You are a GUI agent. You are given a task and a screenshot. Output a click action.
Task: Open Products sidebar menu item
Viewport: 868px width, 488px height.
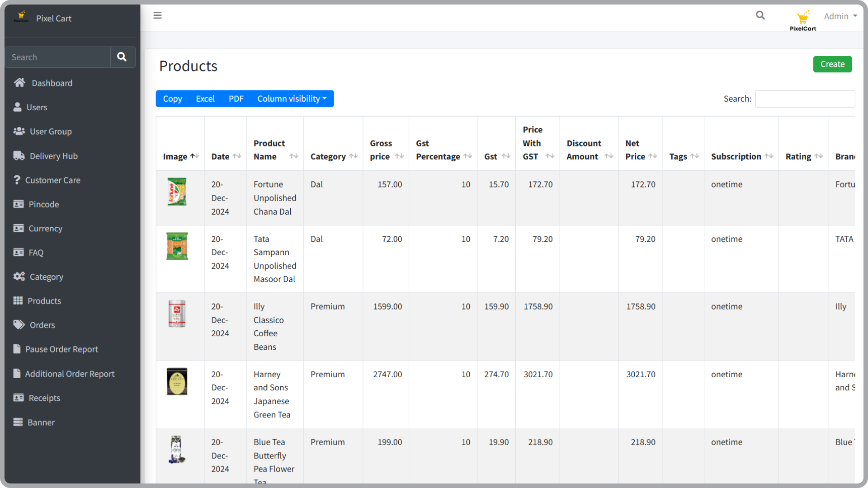click(x=44, y=301)
